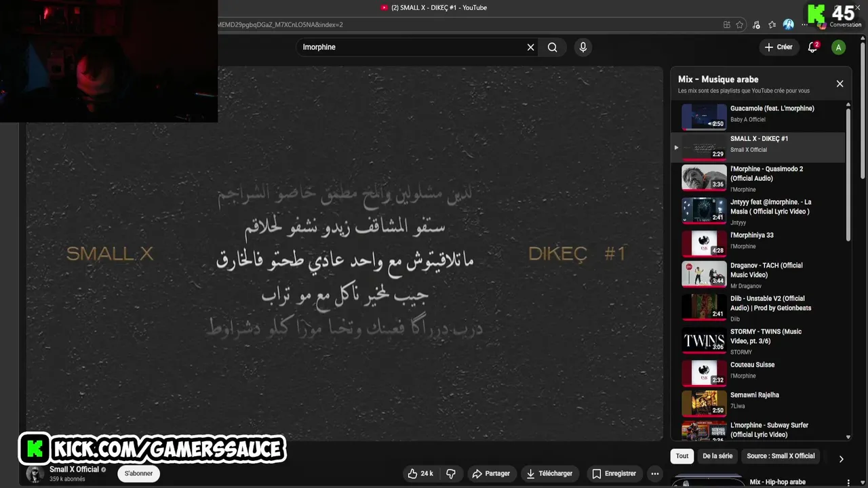Close the Mix - Musique arabe panel

[840, 84]
